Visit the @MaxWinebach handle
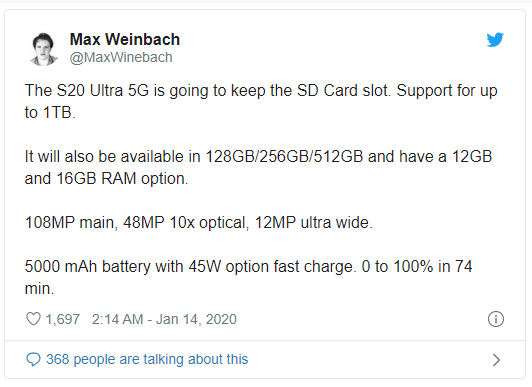532x387 pixels. tap(121, 57)
